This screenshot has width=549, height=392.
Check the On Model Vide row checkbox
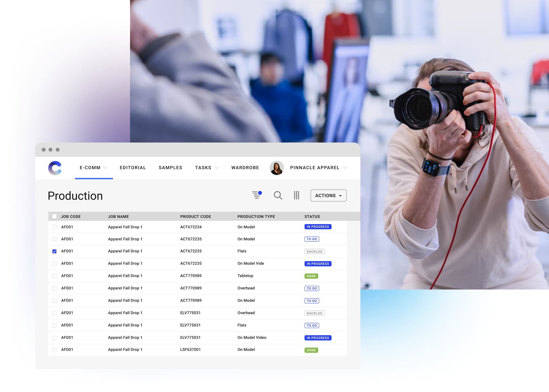coord(54,264)
